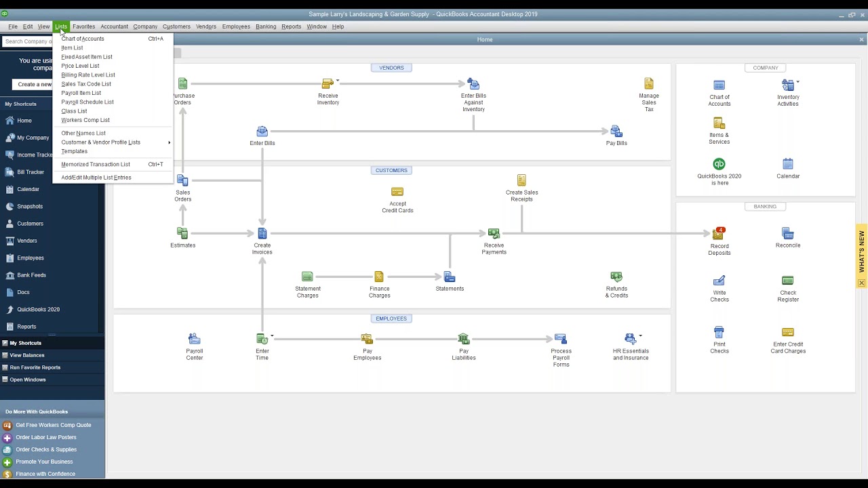
Task: Select Add/Edit Multiple List Entries
Action: 113,178
